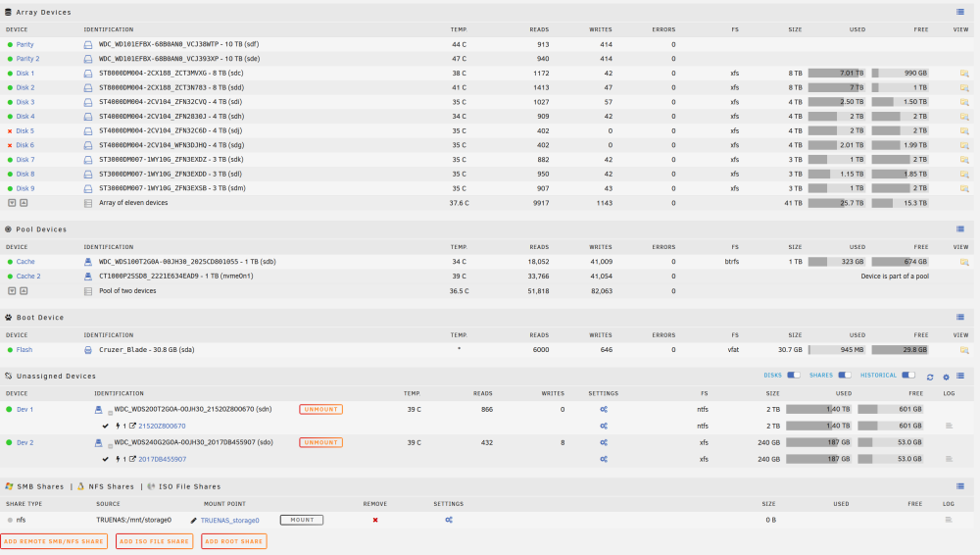Click array total used bar 25.7 TB
This screenshot has width=980, height=555.
pyautogui.click(x=836, y=203)
